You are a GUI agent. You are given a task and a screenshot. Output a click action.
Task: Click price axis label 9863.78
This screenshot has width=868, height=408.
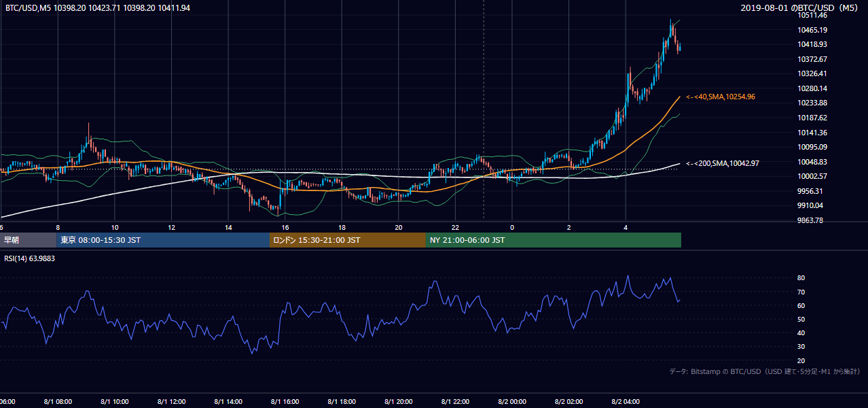pyautogui.click(x=810, y=220)
